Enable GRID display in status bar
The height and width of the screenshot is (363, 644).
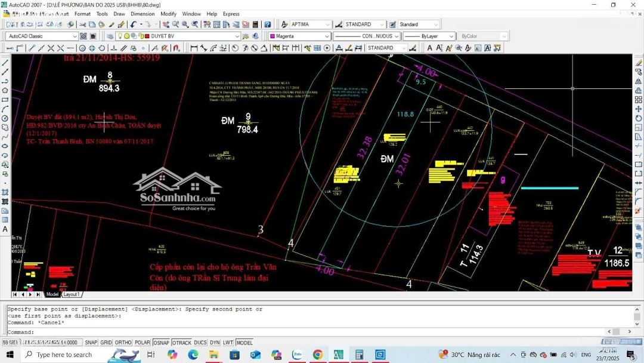click(106, 343)
